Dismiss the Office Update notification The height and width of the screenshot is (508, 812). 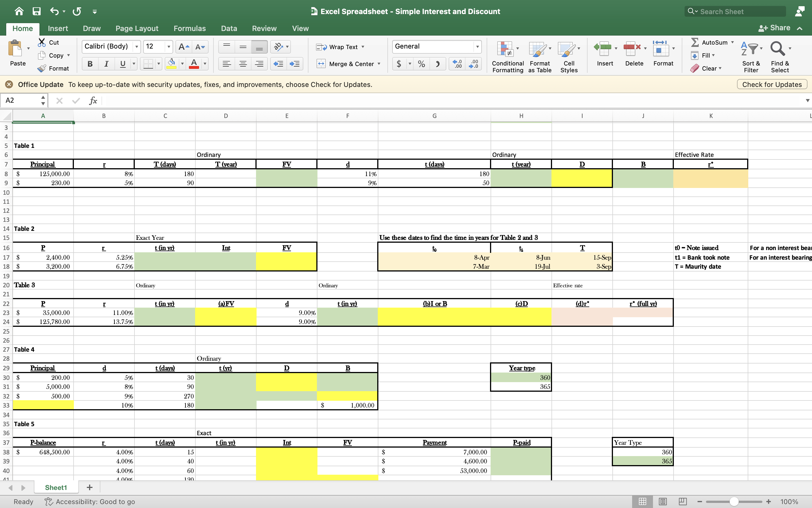tap(9, 84)
